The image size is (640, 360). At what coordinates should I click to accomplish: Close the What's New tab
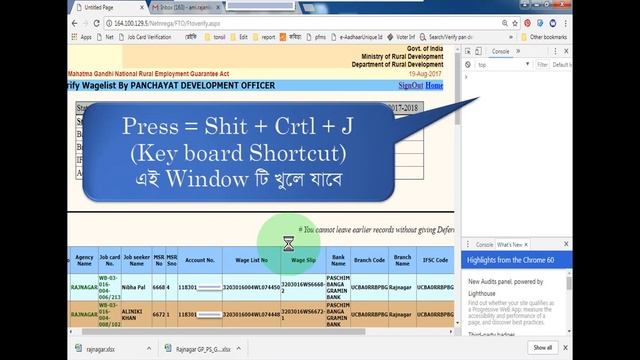click(x=526, y=244)
